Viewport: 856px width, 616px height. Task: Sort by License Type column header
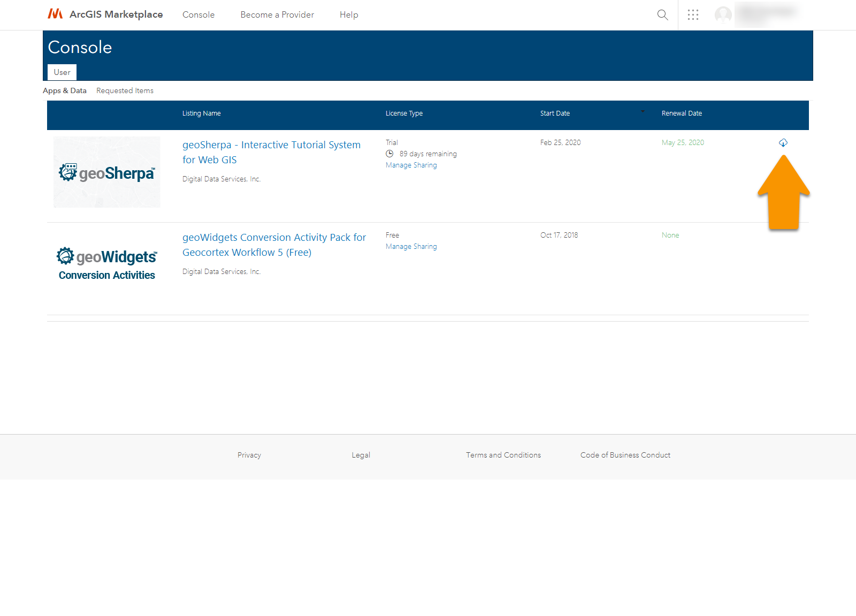pos(404,113)
